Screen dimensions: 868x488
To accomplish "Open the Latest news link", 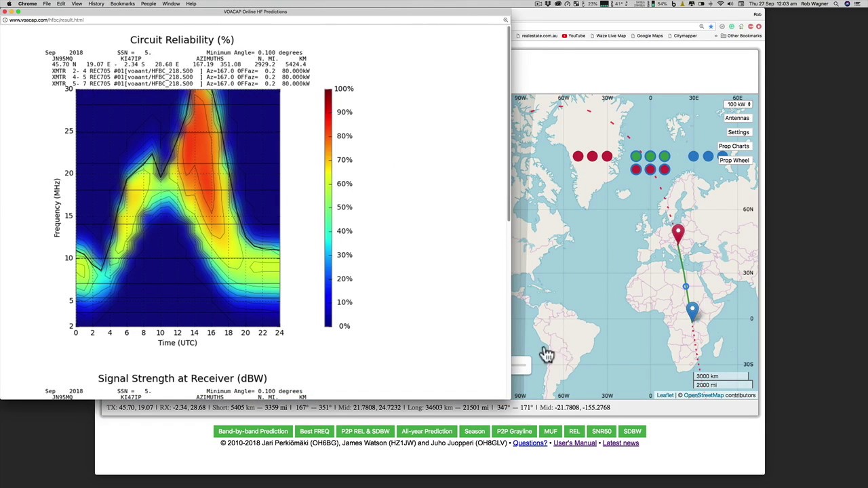I will click(x=620, y=443).
